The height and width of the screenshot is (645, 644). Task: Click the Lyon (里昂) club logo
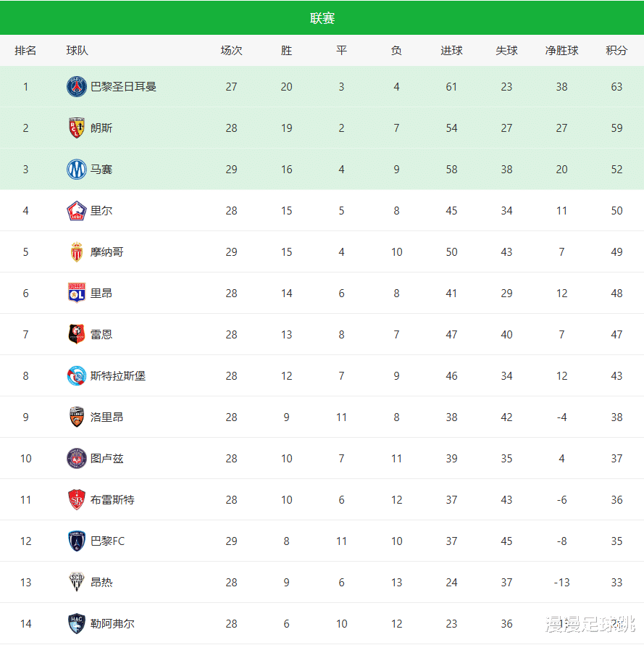pos(77,294)
